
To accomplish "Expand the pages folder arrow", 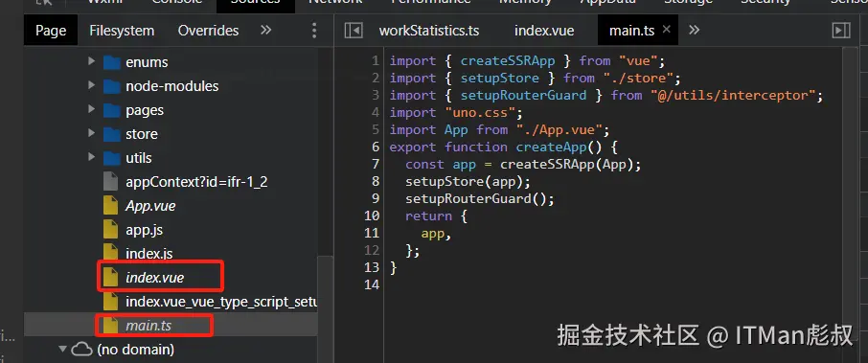I will pos(91,109).
